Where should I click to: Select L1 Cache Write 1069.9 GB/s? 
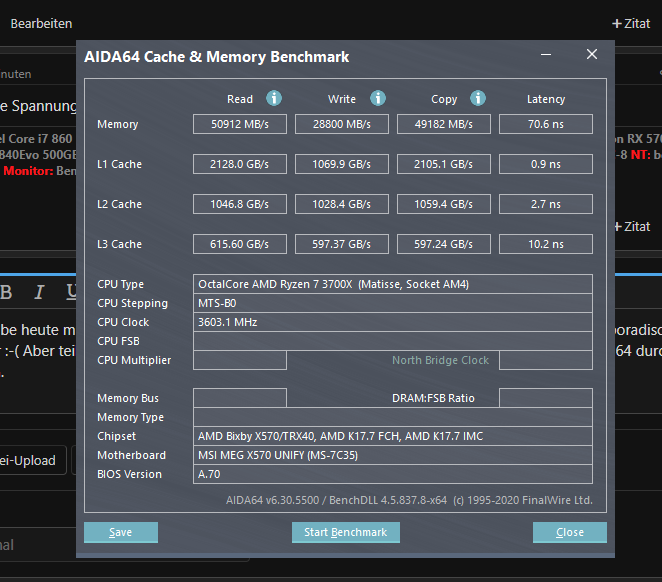(342, 164)
